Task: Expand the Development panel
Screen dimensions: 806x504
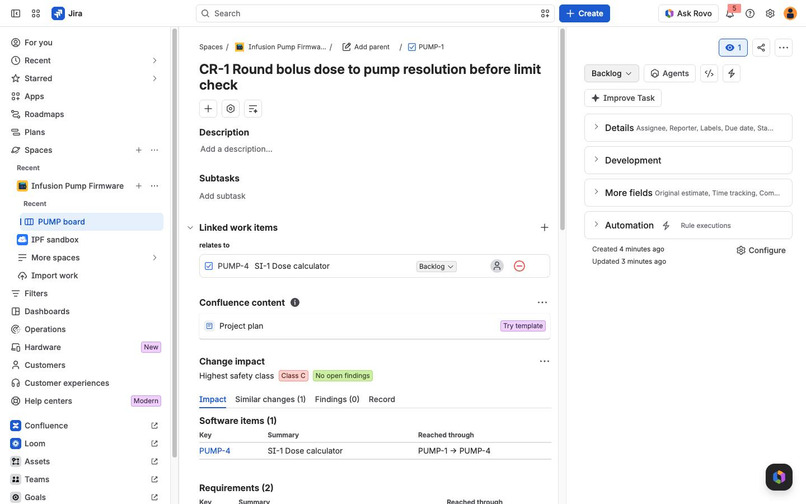Action: click(688, 160)
